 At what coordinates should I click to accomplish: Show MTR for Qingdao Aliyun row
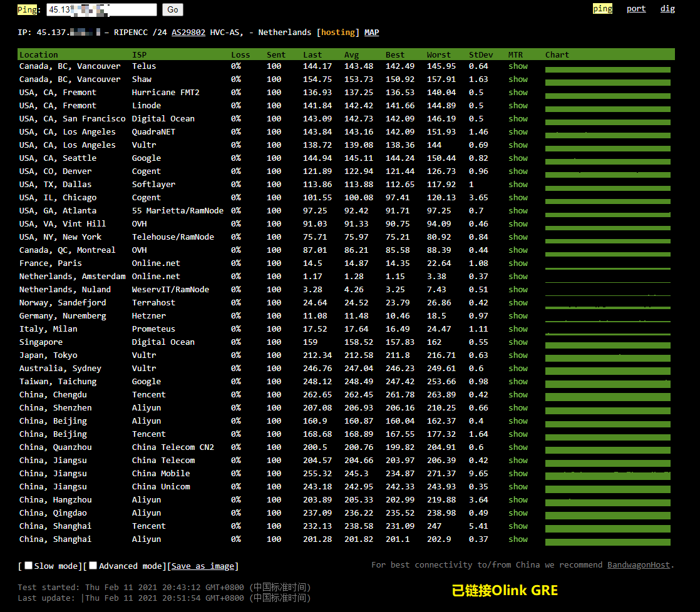518,513
